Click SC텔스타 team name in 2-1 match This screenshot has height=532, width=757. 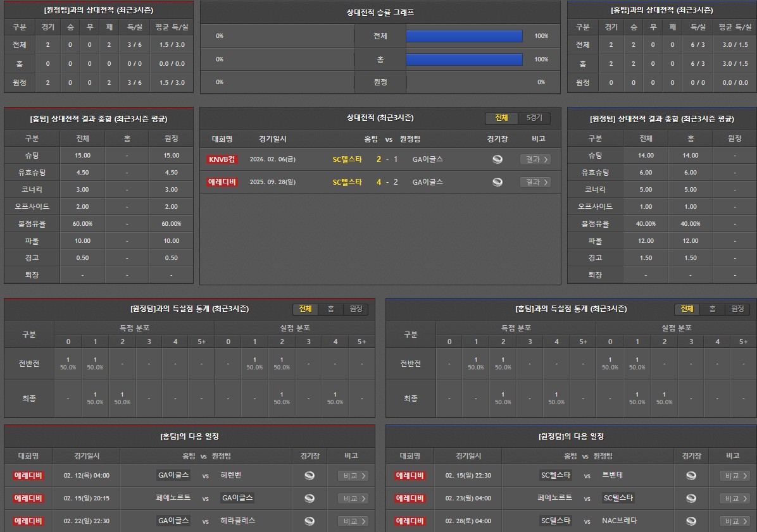(347, 159)
